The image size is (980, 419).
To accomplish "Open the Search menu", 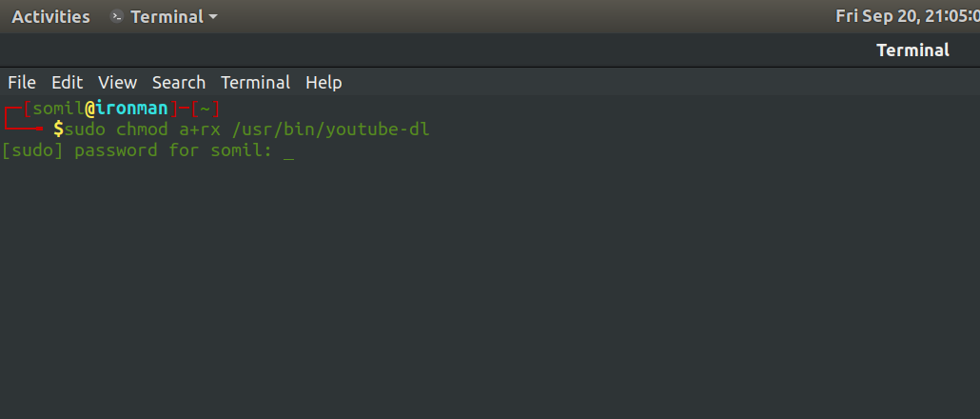I will click(179, 83).
